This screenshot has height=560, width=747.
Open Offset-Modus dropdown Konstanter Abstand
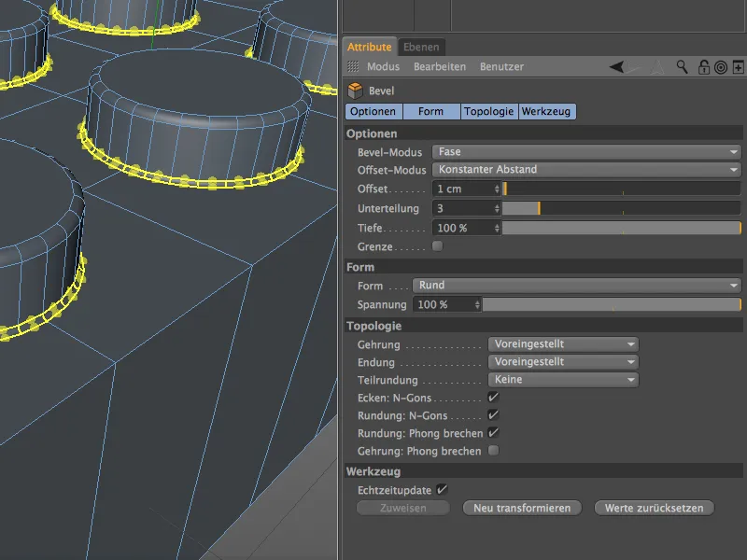tap(586, 170)
